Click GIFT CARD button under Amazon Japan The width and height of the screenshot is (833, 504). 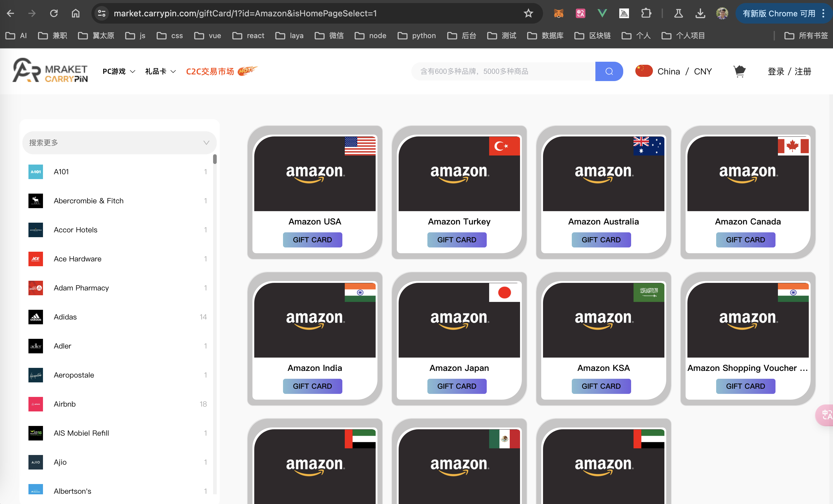tap(457, 386)
